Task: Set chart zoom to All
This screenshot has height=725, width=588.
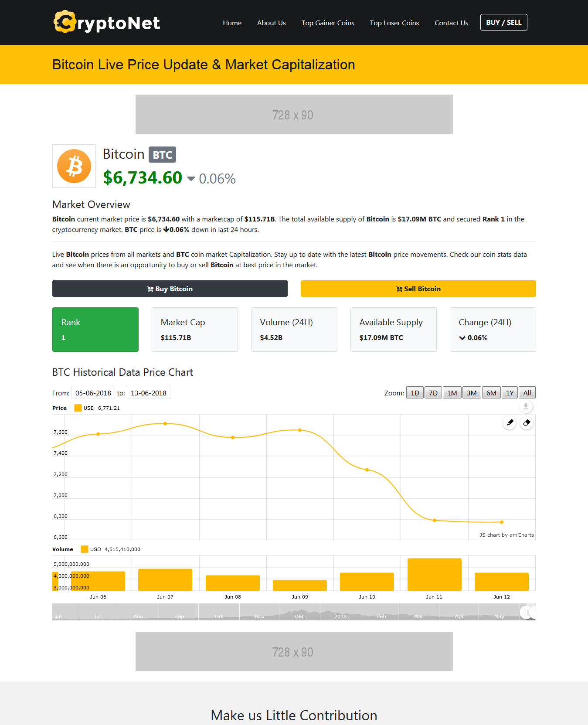Action: (x=527, y=393)
